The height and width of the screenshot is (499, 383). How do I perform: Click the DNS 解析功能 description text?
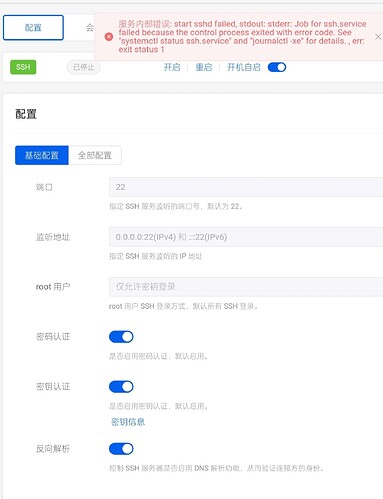point(216,468)
